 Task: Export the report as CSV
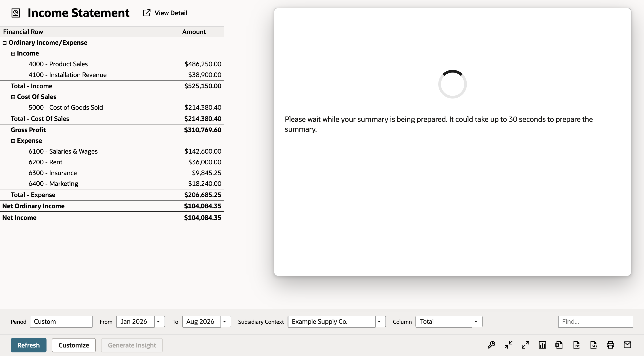pos(593,345)
